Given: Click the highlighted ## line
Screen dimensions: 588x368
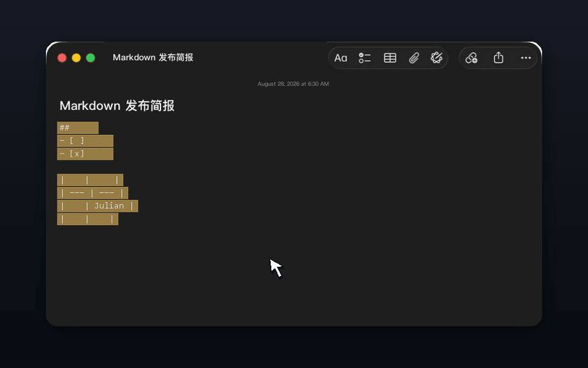Looking at the screenshot, I should 78,128.
